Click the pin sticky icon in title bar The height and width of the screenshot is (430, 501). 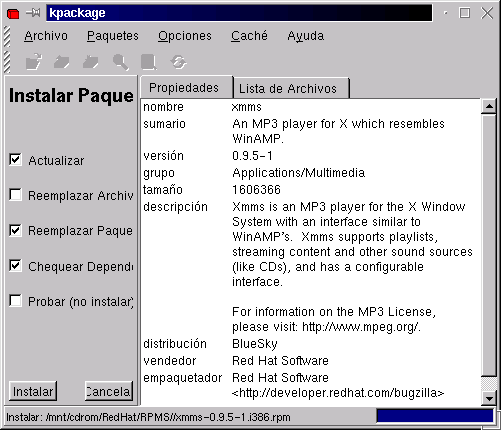(33, 13)
